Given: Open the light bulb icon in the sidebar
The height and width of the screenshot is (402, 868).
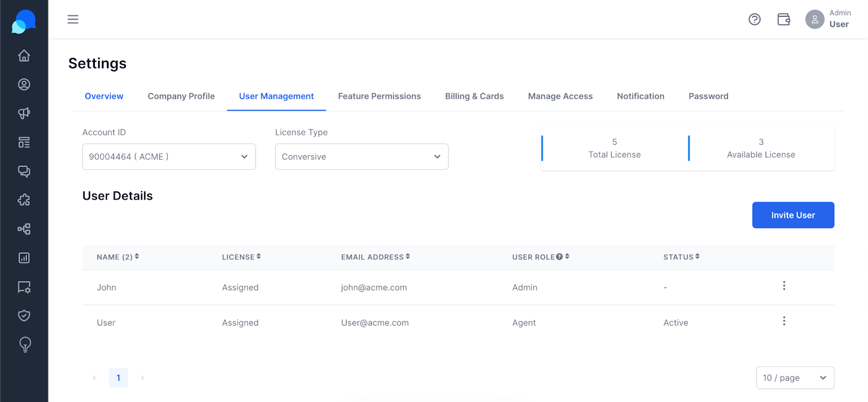Looking at the screenshot, I should coord(25,344).
